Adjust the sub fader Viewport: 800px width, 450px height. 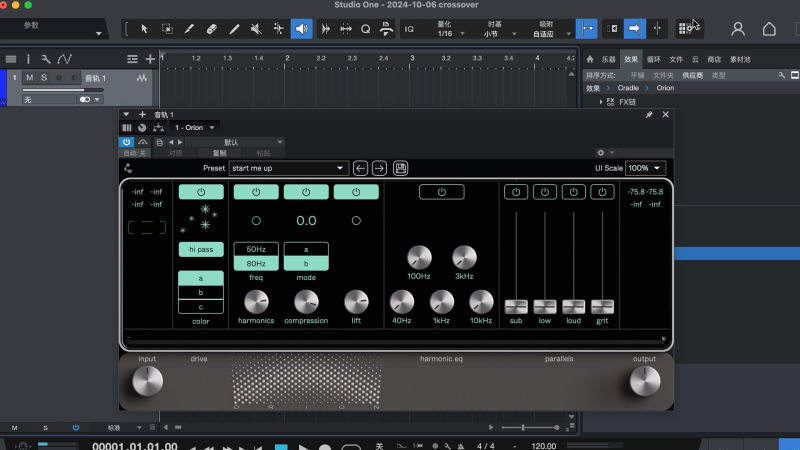coord(516,307)
